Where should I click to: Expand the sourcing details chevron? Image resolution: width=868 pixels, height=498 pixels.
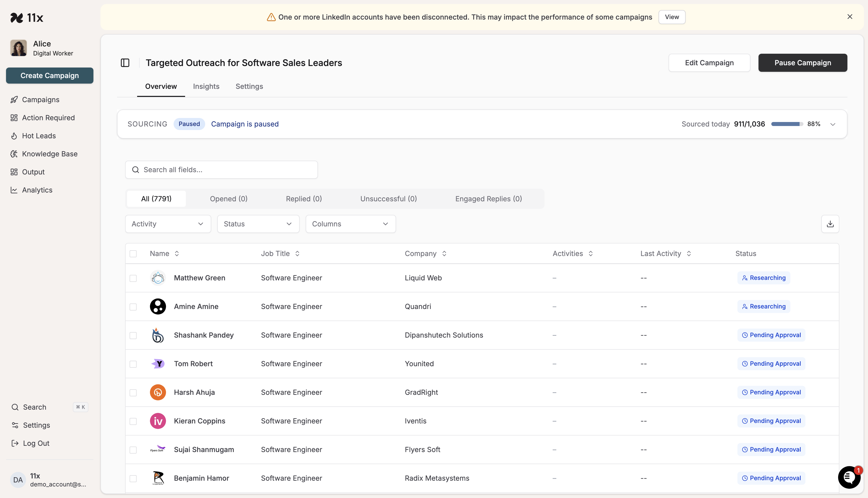click(833, 124)
